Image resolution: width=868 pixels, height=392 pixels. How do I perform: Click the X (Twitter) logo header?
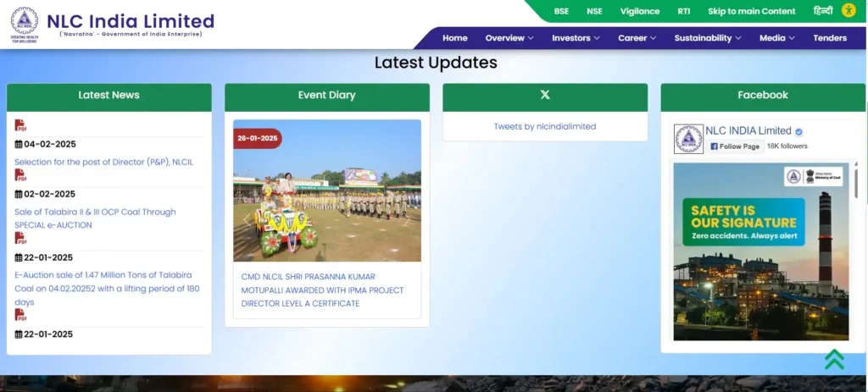point(545,95)
